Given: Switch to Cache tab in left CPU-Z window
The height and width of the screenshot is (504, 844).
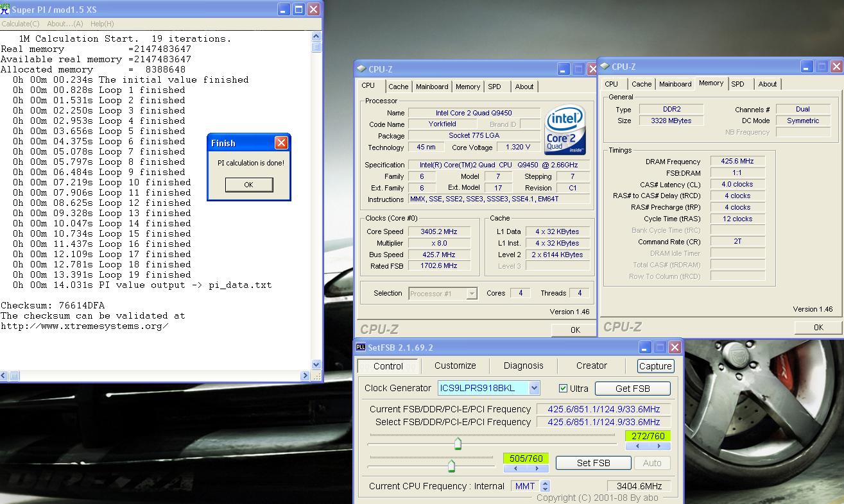Looking at the screenshot, I should [x=398, y=87].
